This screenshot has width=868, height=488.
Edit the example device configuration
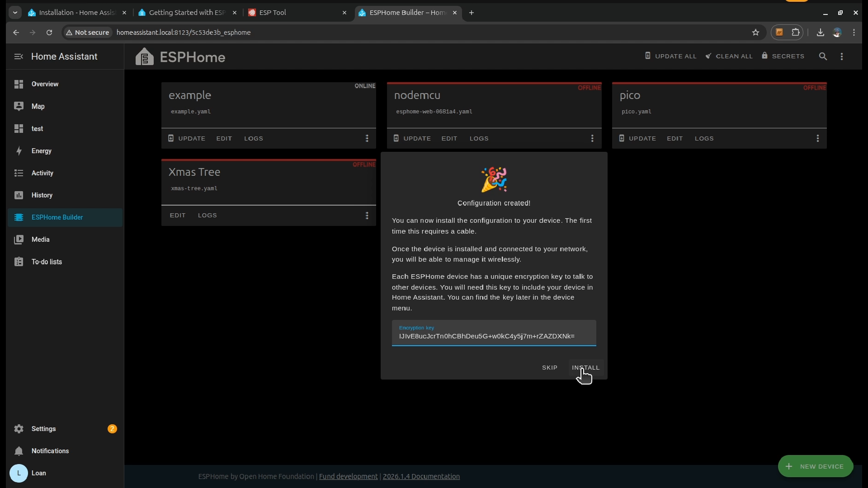[x=224, y=138]
